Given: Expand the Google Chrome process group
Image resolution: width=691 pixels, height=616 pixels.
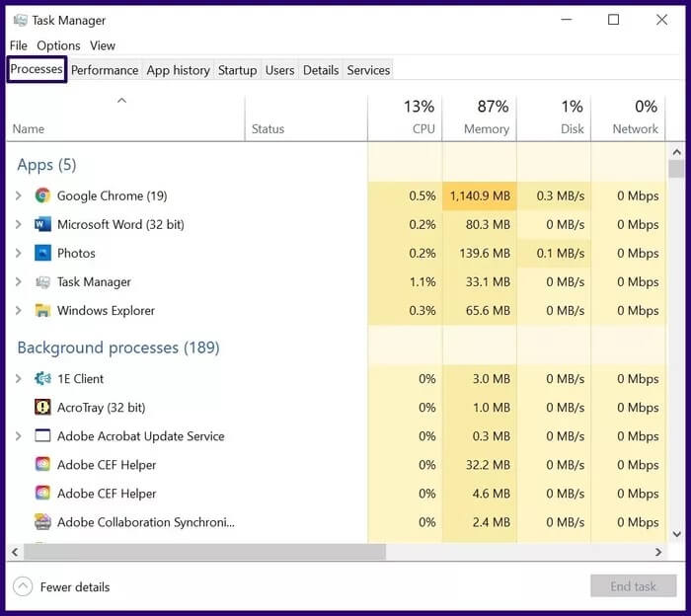Looking at the screenshot, I should 18,195.
